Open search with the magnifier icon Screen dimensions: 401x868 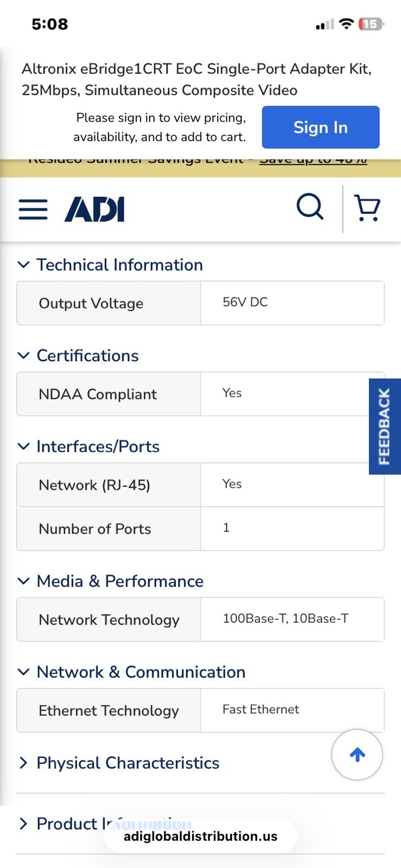pyautogui.click(x=310, y=207)
